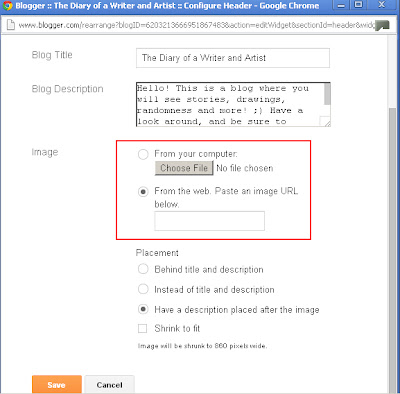Click the Choose File button
400x394 pixels.
click(184, 168)
